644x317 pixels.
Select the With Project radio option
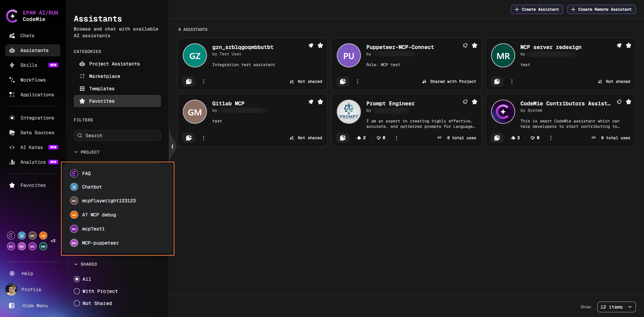[77, 291]
